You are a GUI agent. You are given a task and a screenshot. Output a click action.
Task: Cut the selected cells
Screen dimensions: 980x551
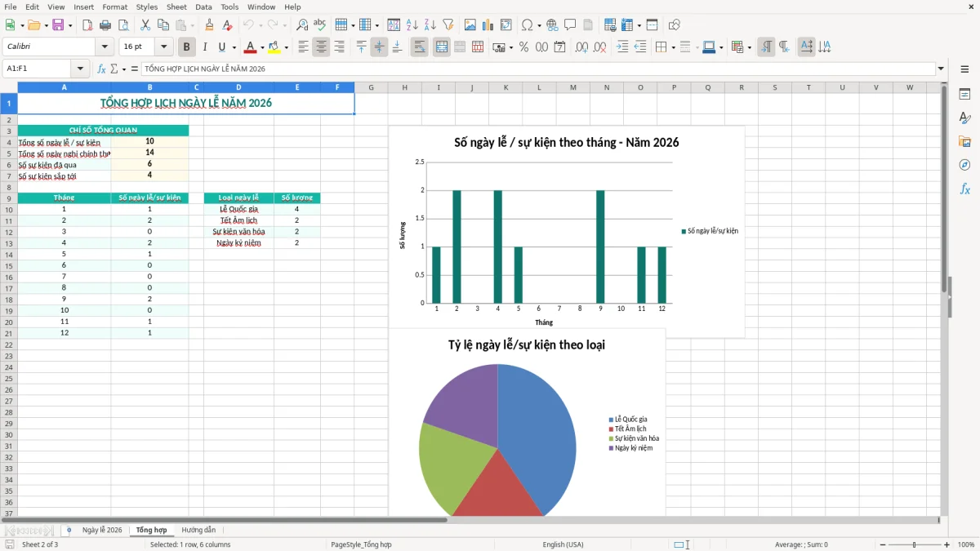(x=145, y=25)
